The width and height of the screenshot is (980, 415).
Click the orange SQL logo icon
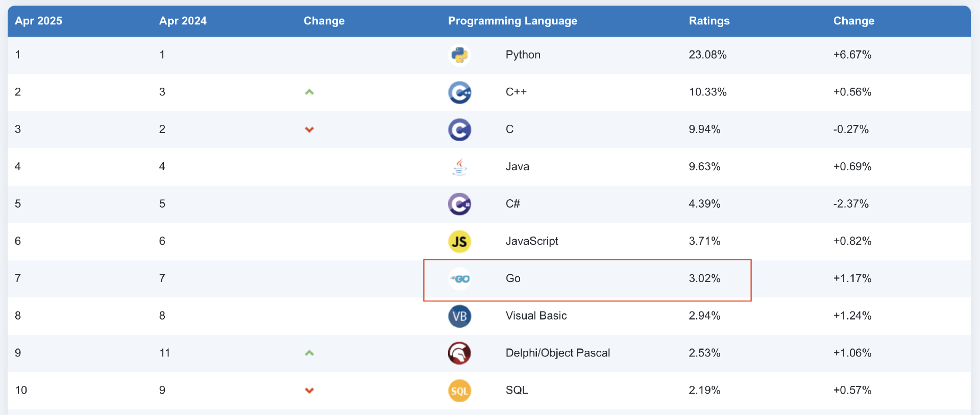click(459, 391)
